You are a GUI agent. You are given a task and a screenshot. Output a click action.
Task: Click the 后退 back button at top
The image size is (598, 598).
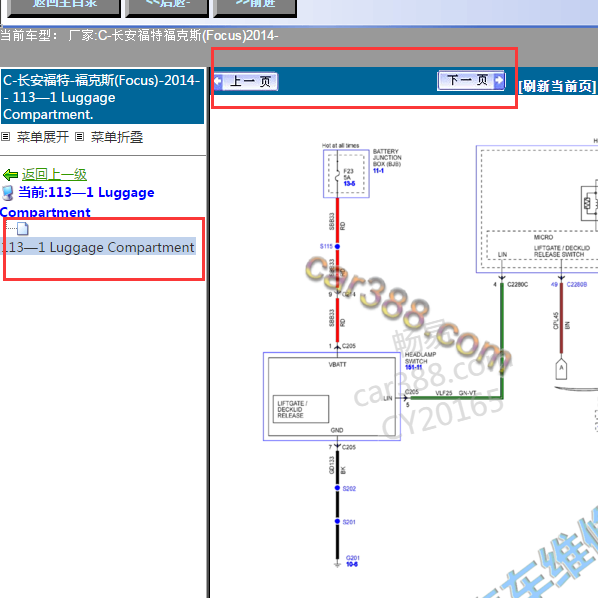point(167,8)
